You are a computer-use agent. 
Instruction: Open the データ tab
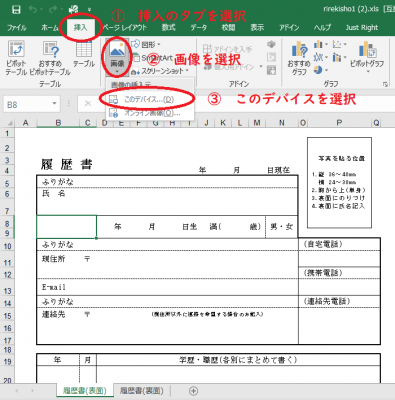click(x=199, y=28)
